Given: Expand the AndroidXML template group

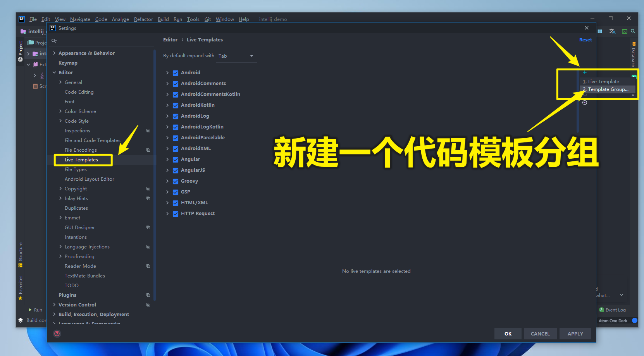Looking at the screenshot, I should point(167,149).
